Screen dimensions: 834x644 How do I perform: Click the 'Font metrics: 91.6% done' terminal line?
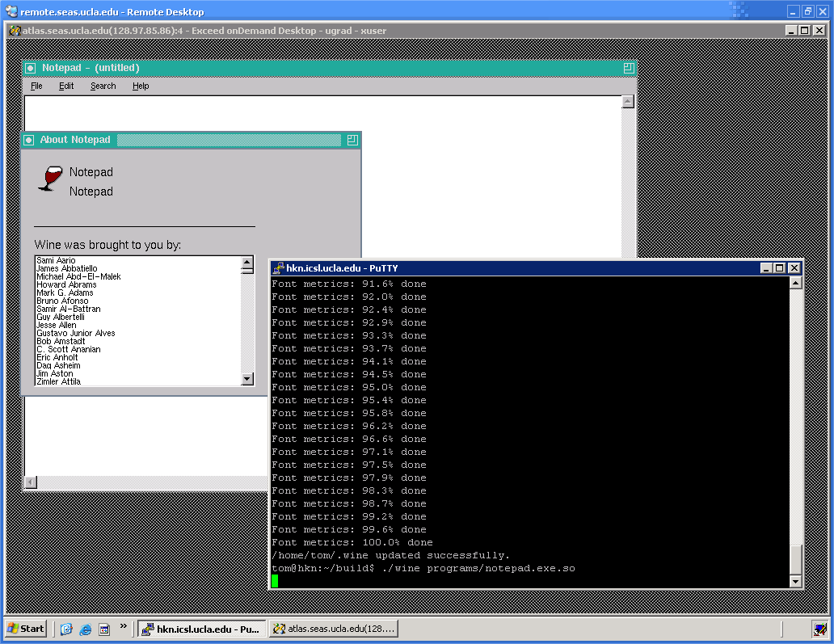[x=349, y=284]
